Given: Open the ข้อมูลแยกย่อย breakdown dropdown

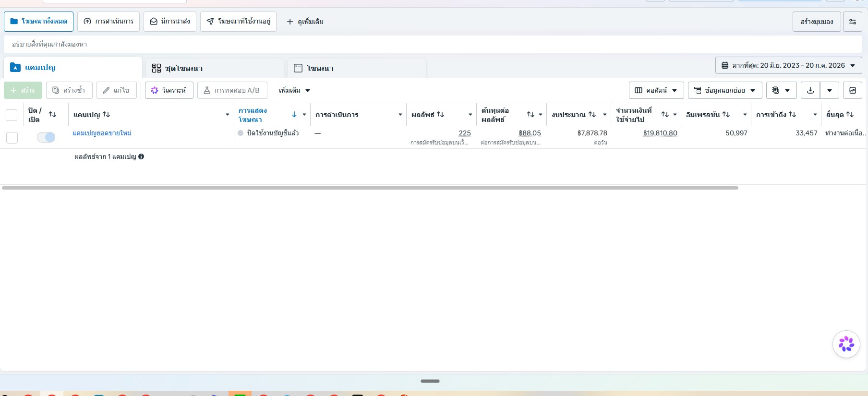Looking at the screenshot, I should (x=725, y=90).
